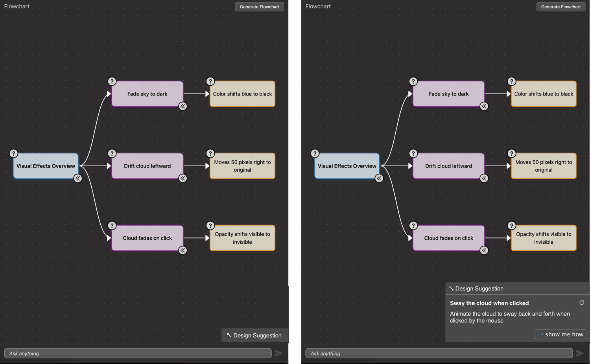
Task: Collapse Visual Effects Overview children in right panel
Action: [379, 178]
